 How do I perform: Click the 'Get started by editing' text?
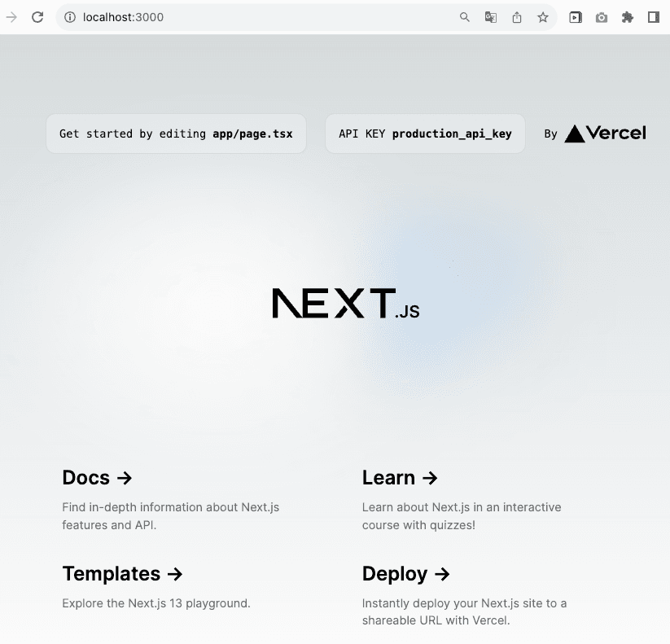[133, 134]
